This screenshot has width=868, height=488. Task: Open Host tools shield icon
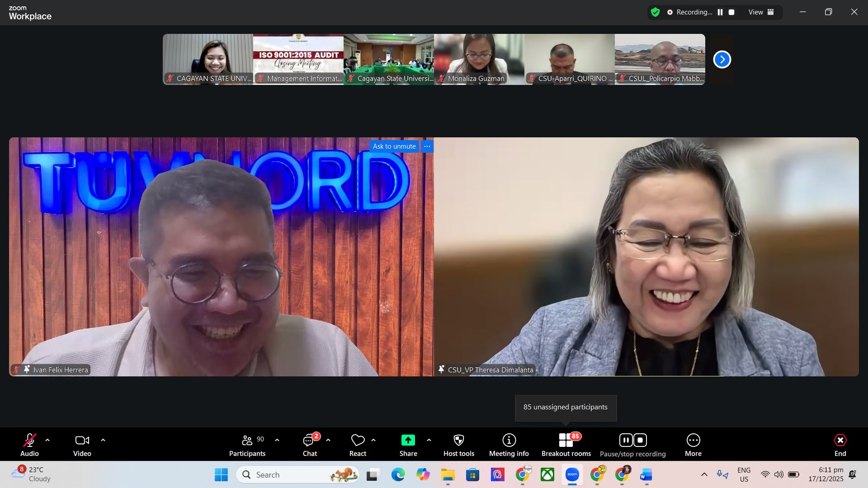(458, 441)
